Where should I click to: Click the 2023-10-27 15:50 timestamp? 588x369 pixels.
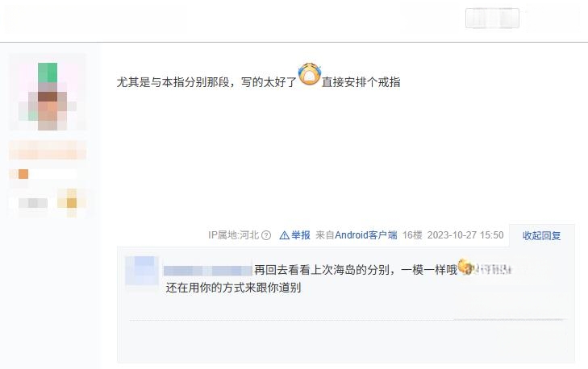click(x=465, y=235)
